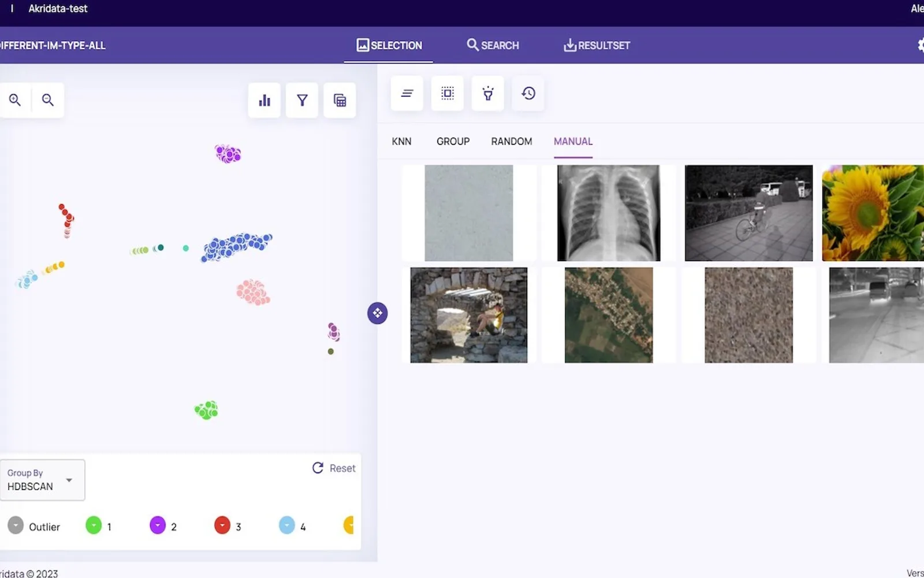Open the history clock icon
This screenshot has height=578, width=924.
528,93
